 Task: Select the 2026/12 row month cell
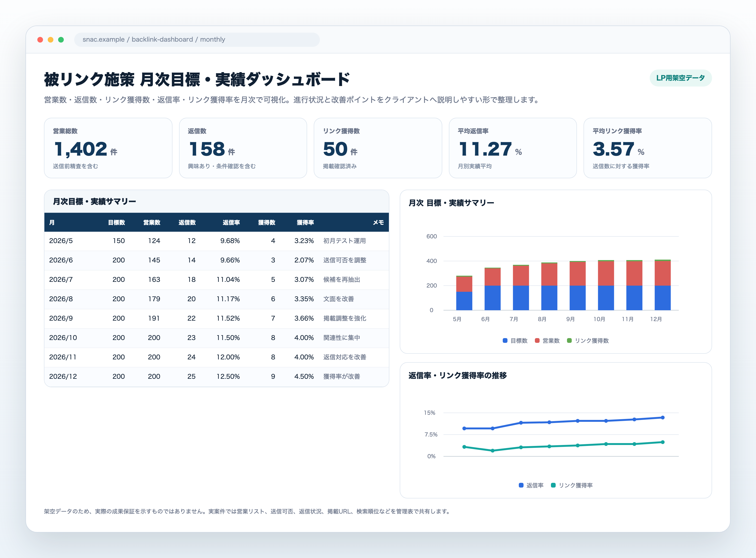coord(63,376)
